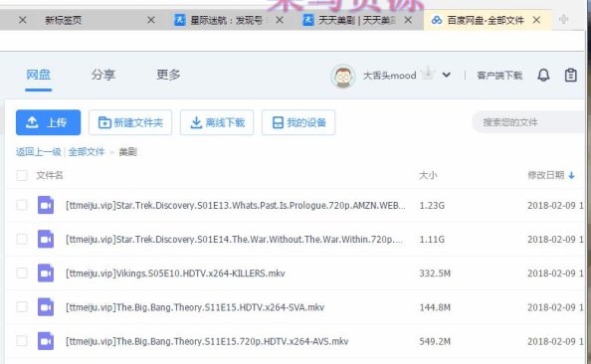Click video icon for Big.Bang.Theory 720p AVS file
Viewport: 591px width, 364px height.
tap(46, 341)
